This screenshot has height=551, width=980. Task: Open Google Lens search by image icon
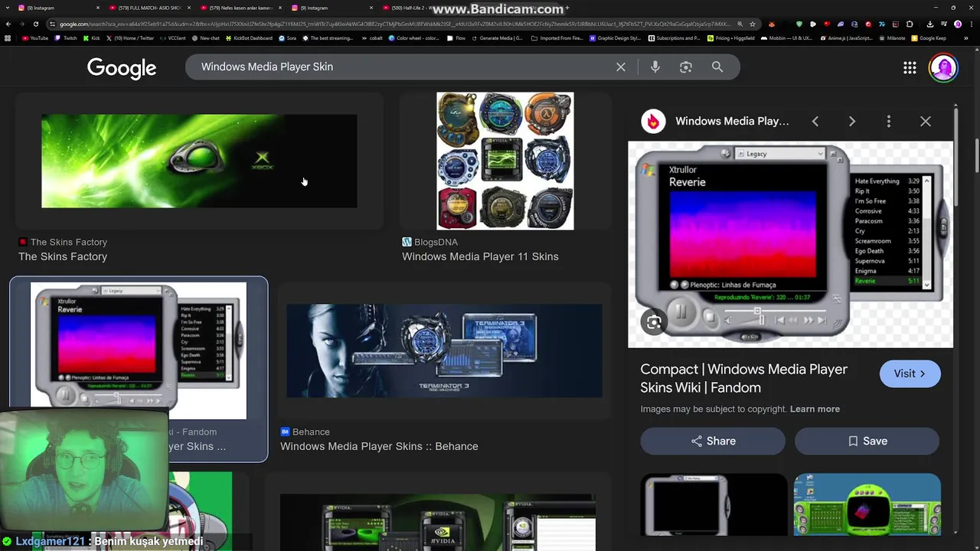(686, 67)
